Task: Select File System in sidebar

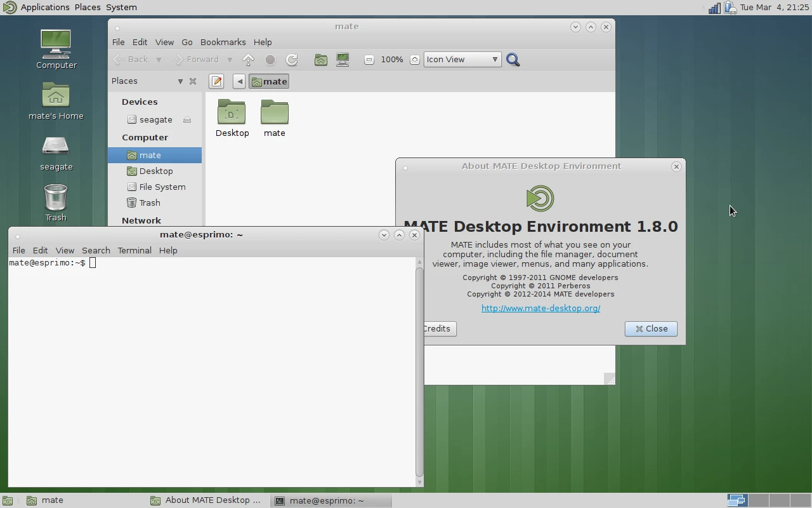Action: pyautogui.click(x=162, y=187)
